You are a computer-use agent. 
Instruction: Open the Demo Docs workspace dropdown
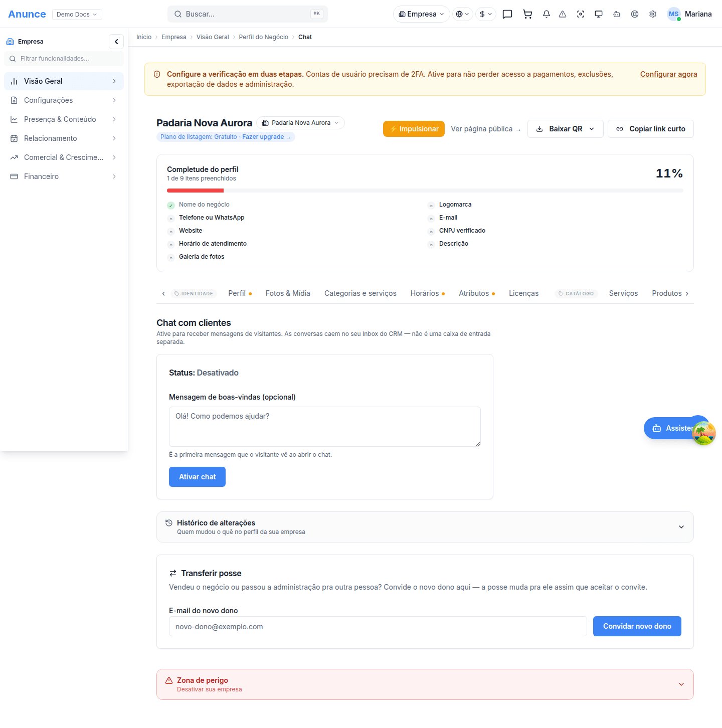point(77,14)
